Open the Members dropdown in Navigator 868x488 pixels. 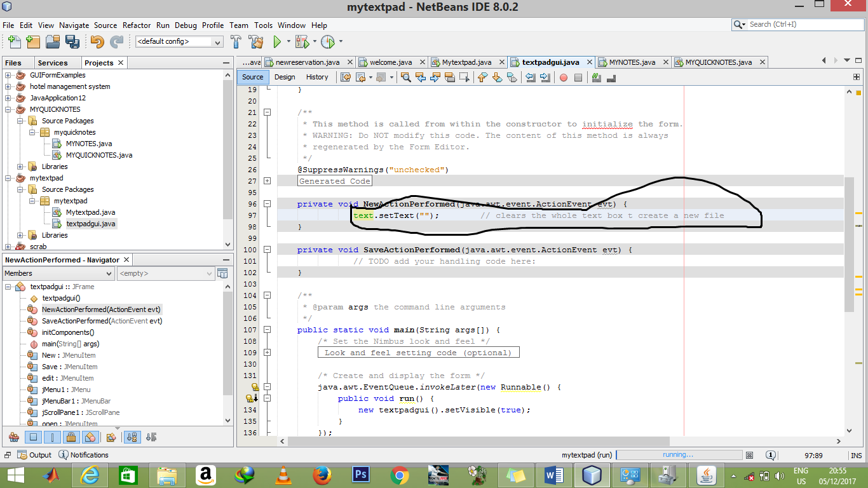58,273
